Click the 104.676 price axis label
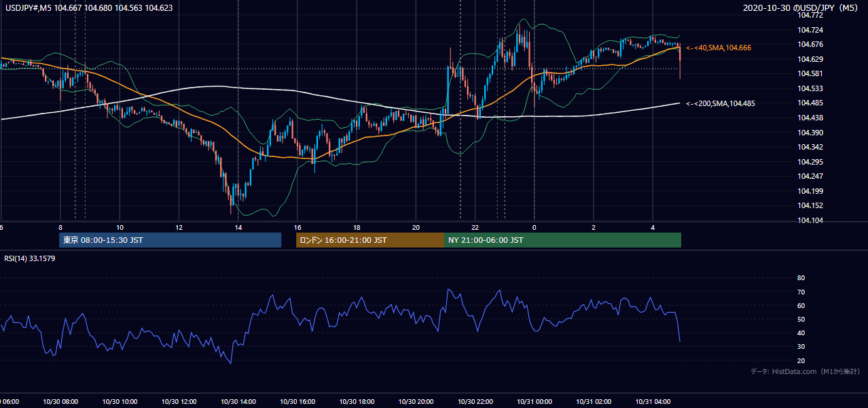Image resolution: width=868 pixels, height=408 pixels. click(x=811, y=44)
